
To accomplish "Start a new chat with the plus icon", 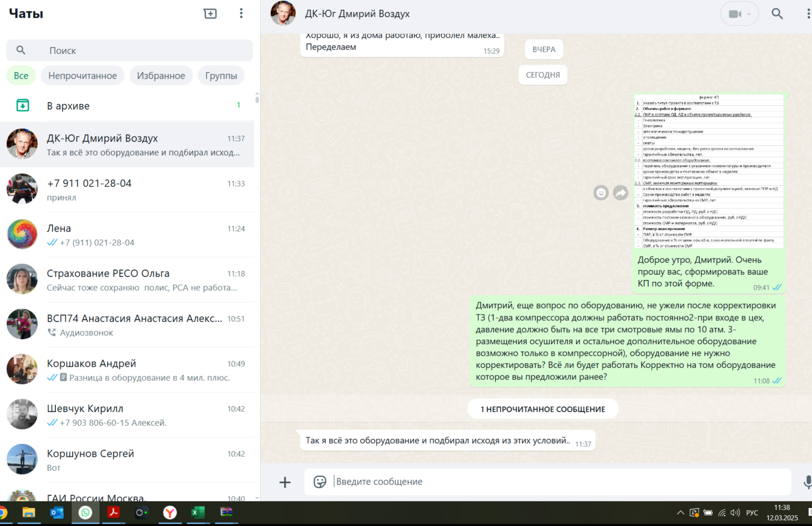I will coord(210,14).
